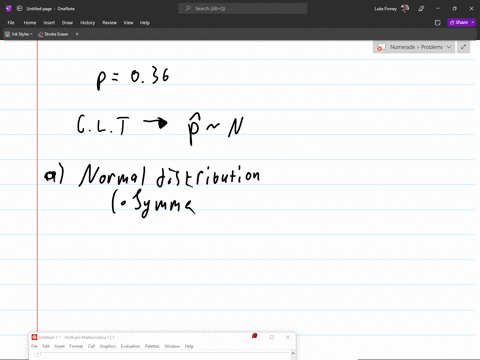Viewport: 480px width, 360px height.
Task: Open the Cell menu in Mathematica
Action: [91, 346]
